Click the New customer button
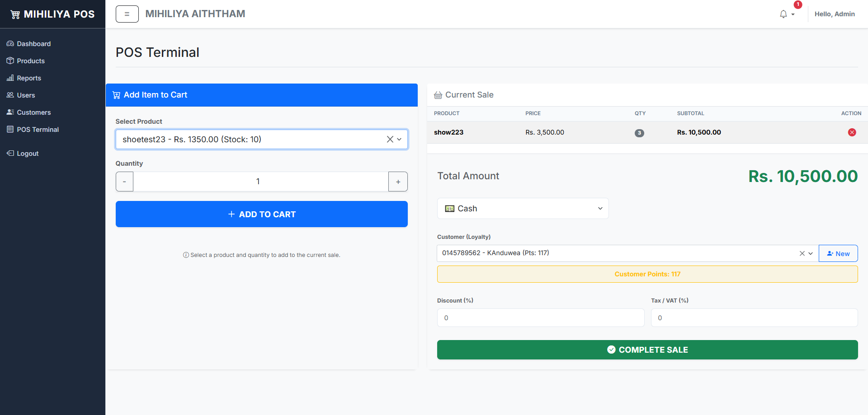Image resolution: width=868 pixels, height=415 pixels. (838, 253)
